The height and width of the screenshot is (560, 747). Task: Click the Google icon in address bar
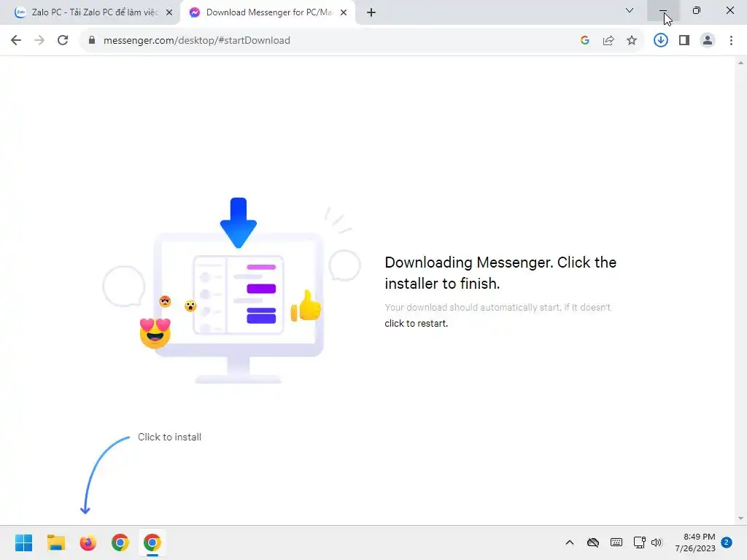click(x=585, y=41)
